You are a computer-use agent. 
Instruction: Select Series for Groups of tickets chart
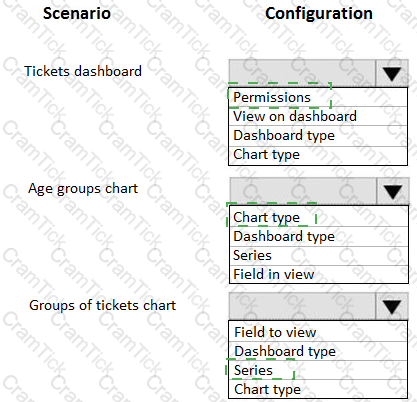point(318,370)
